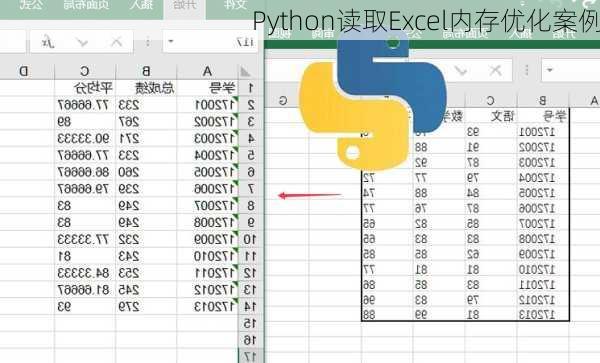Click cell 172001 in 语文 sheet

(x=543, y=132)
